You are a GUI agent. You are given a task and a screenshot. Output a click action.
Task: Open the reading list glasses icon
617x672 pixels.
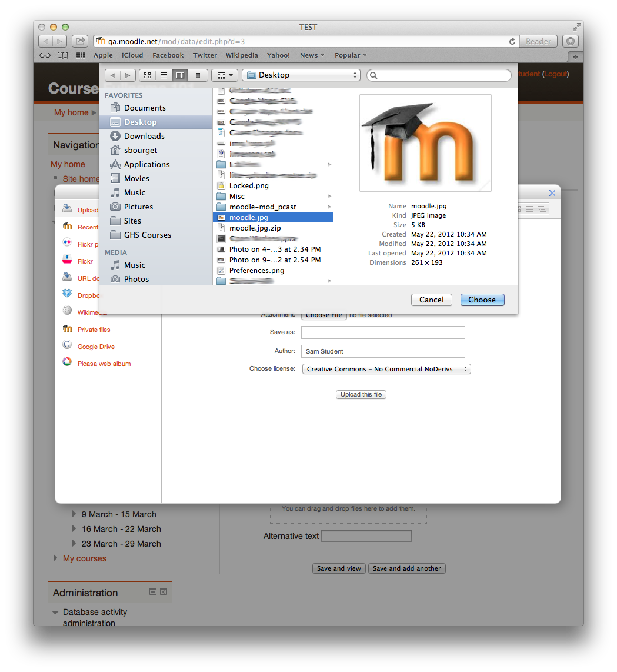[45, 55]
